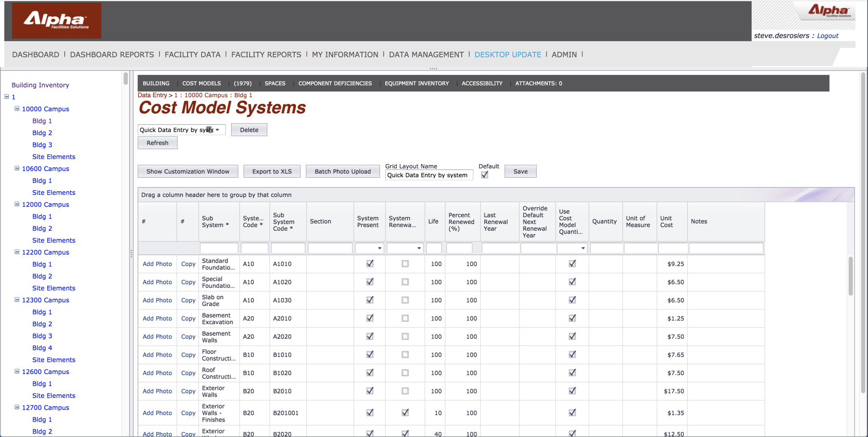Click the Refresh button
868x437 pixels.
coord(157,143)
